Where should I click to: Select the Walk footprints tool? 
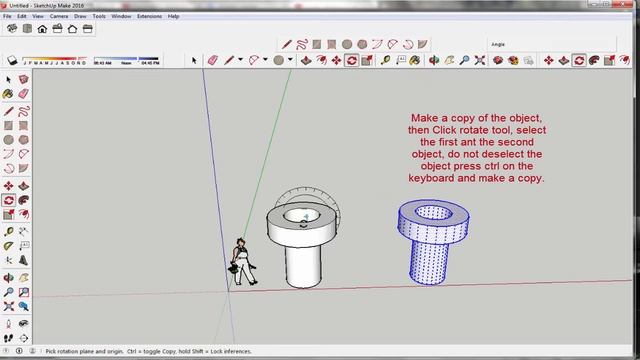pos(9,338)
